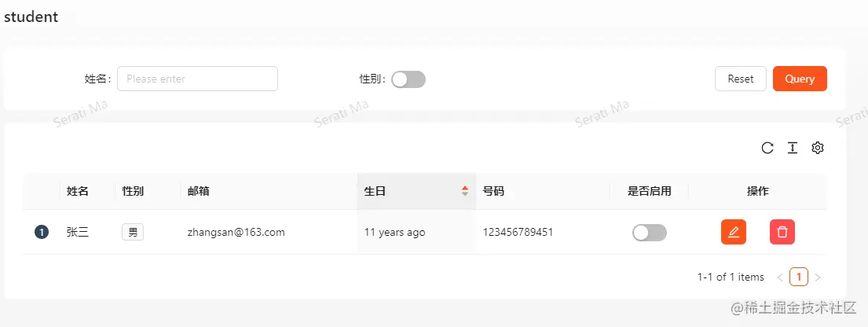The width and height of the screenshot is (868, 327).
Task: Click the row number 1 badge
Action: pos(42,232)
